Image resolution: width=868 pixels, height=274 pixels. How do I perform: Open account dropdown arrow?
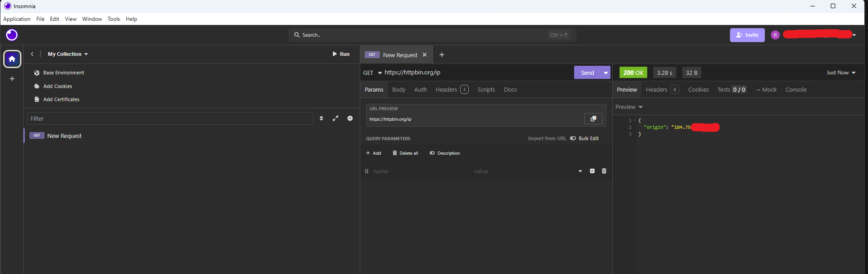click(854, 35)
